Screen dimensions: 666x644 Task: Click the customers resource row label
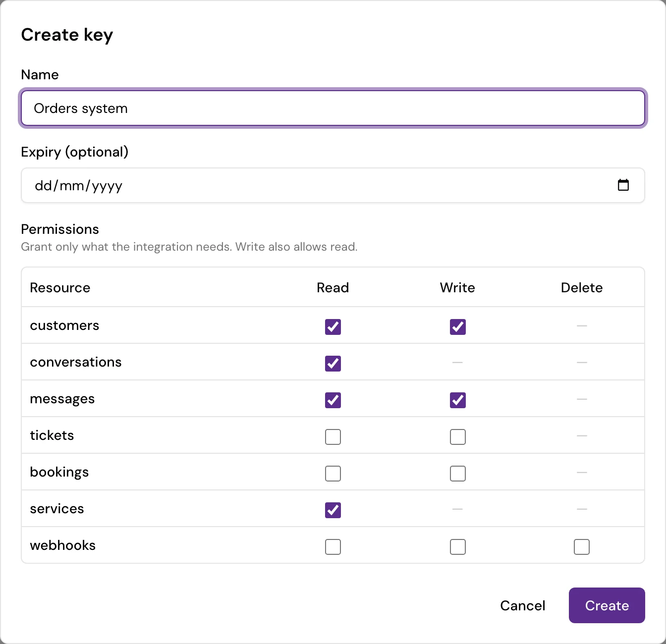tap(64, 325)
